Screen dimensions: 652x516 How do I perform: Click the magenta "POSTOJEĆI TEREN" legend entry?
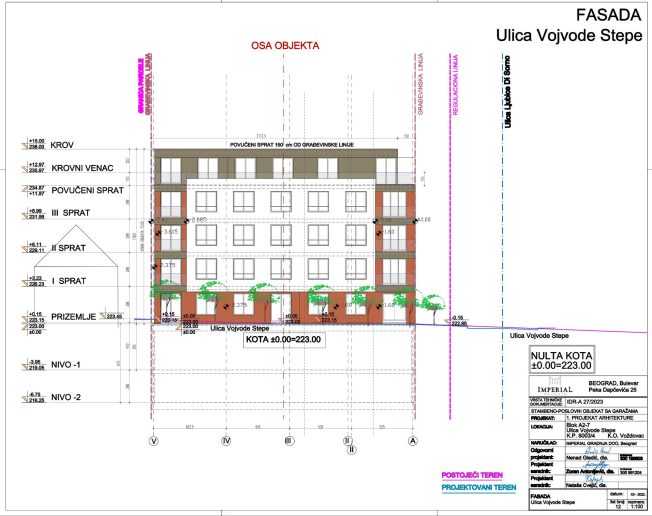[472, 475]
